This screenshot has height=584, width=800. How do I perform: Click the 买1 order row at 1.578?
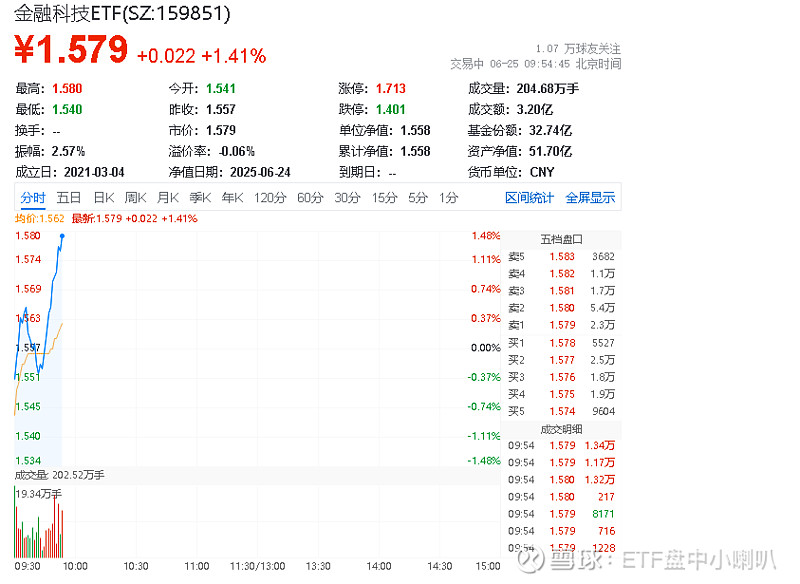coord(562,343)
